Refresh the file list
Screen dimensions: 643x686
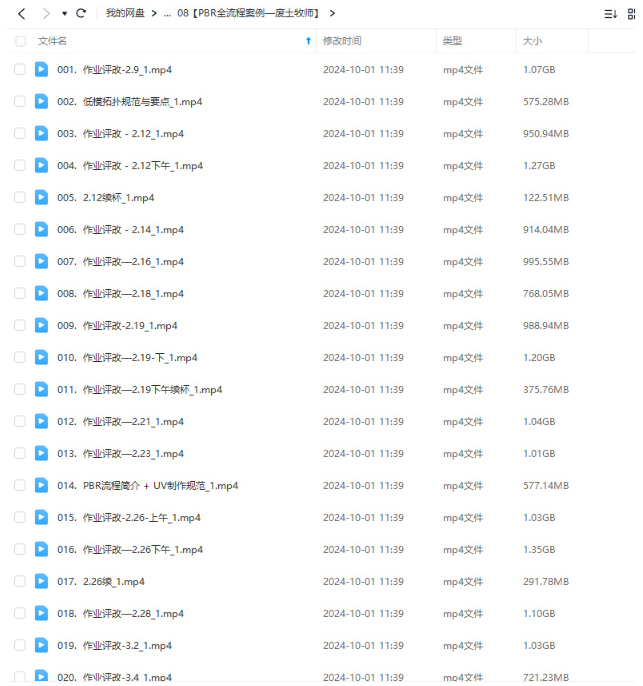tap(81, 14)
